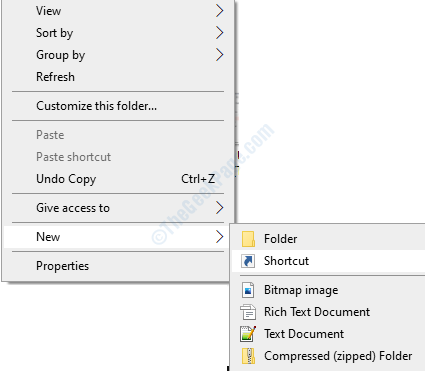Click the Text Document notepad icon
Image resolution: width=425 pixels, height=371 pixels.
pyautogui.click(x=248, y=334)
